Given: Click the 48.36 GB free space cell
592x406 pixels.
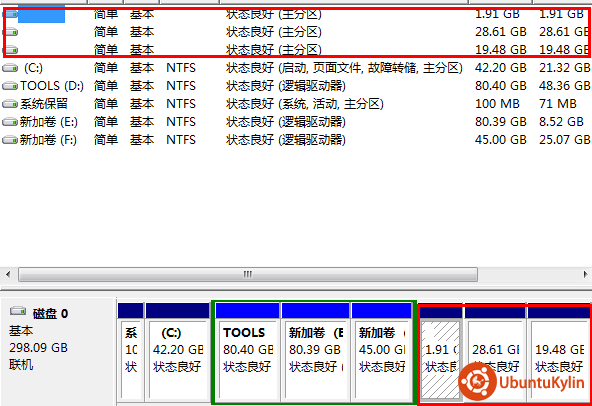Looking at the screenshot, I should click(x=565, y=86).
